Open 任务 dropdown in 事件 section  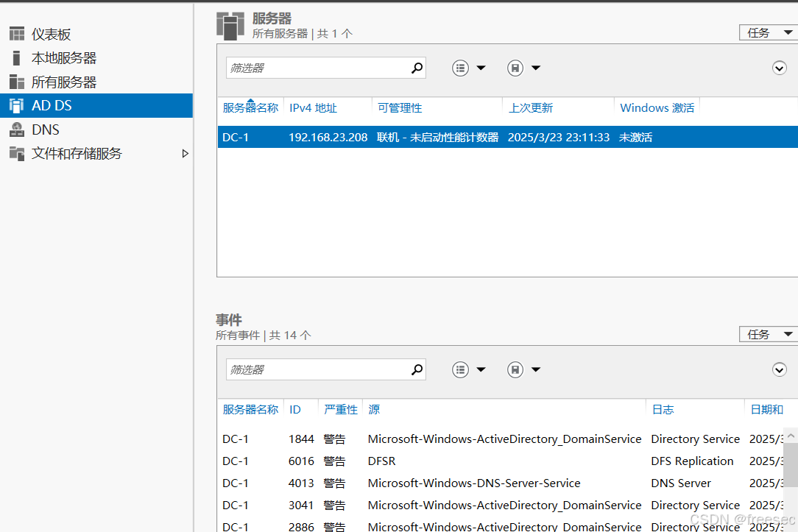point(769,334)
